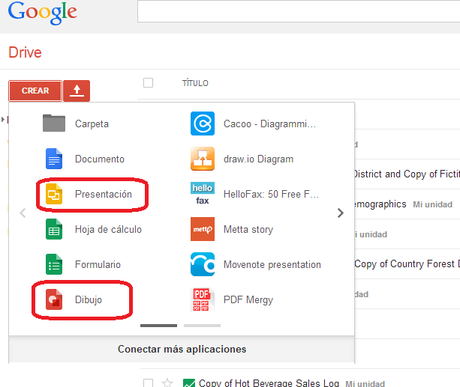Click the Google logo

pos(42,12)
